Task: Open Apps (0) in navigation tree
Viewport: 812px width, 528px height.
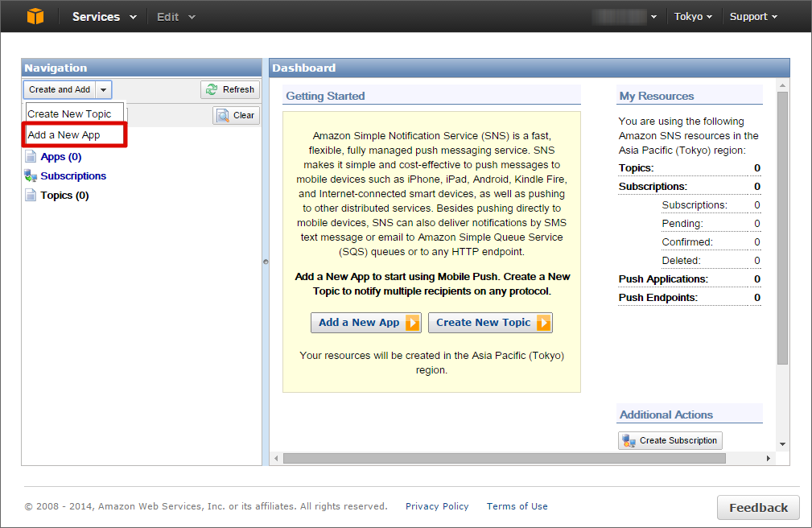Action: pos(61,156)
